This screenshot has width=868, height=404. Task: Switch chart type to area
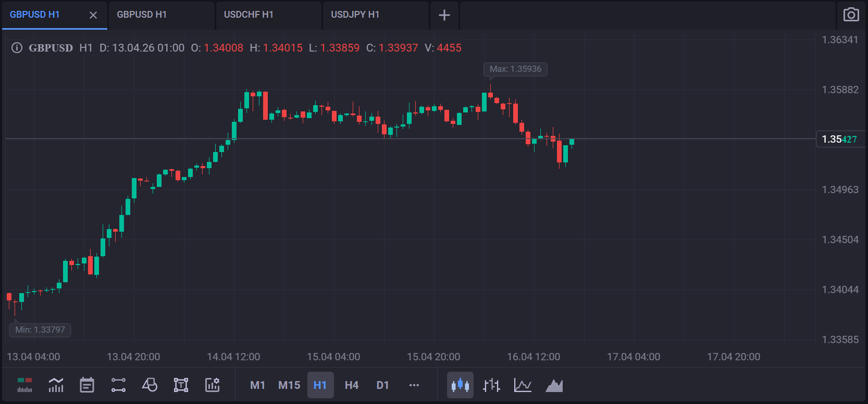[x=554, y=385]
